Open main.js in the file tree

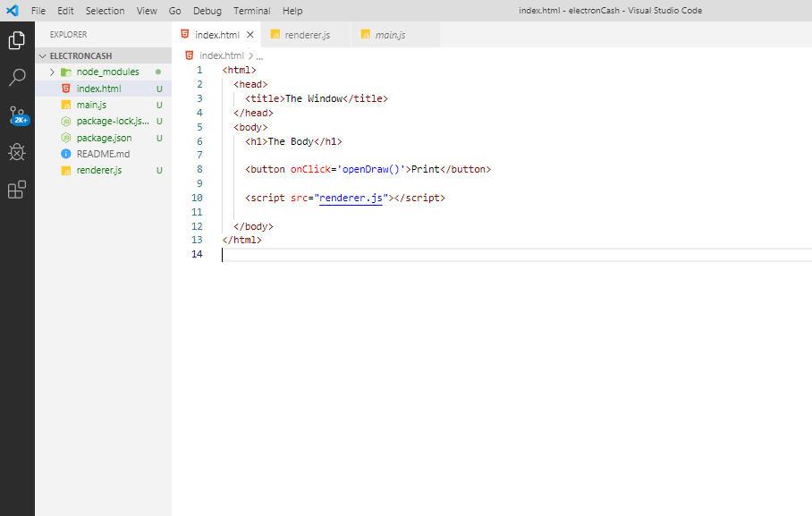[x=91, y=106]
